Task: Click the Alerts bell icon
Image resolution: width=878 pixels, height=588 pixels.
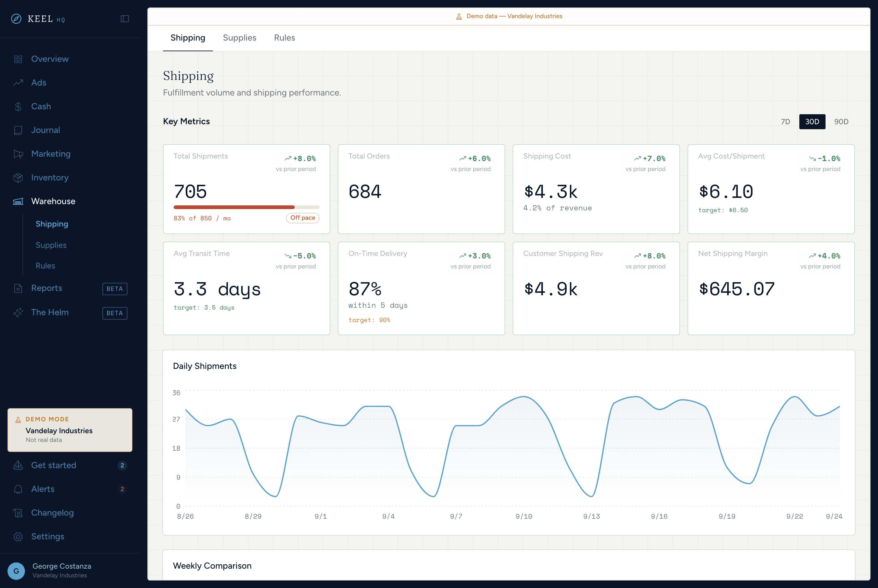Action: [x=18, y=489]
